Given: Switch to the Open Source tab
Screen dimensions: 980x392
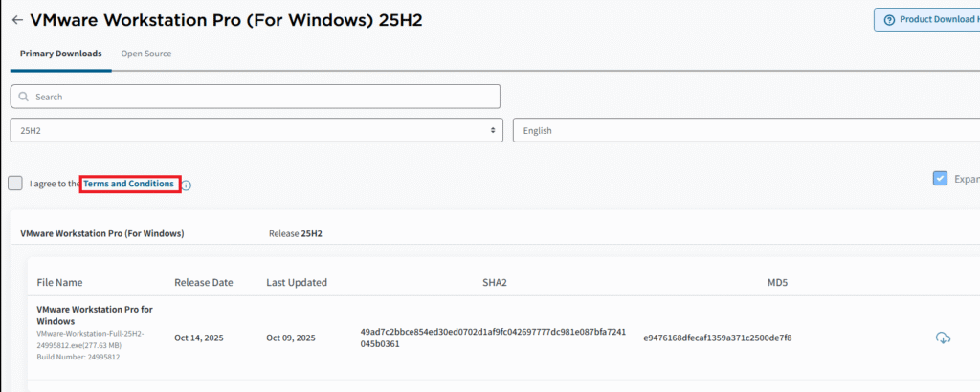Looking at the screenshot, I should click(145, 54).
